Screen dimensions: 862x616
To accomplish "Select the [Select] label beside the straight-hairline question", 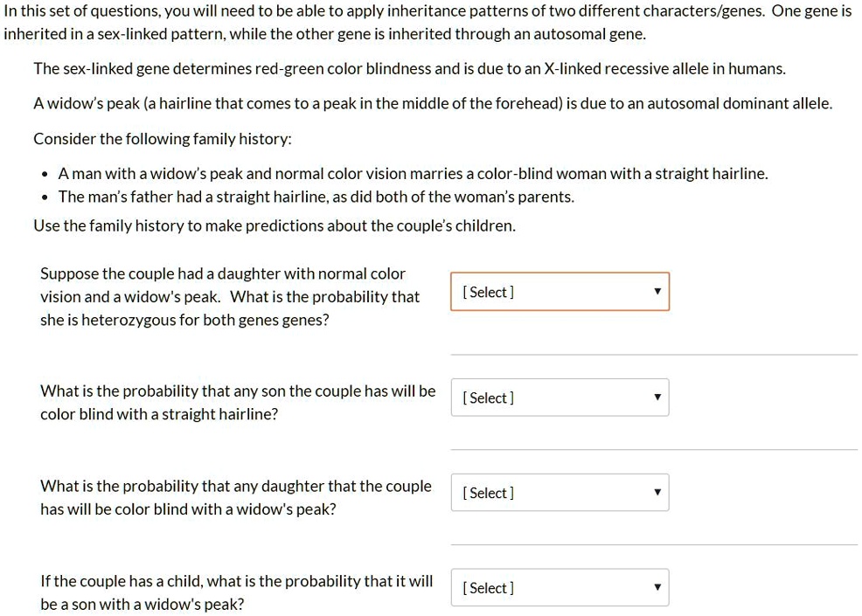I will 487,398.
